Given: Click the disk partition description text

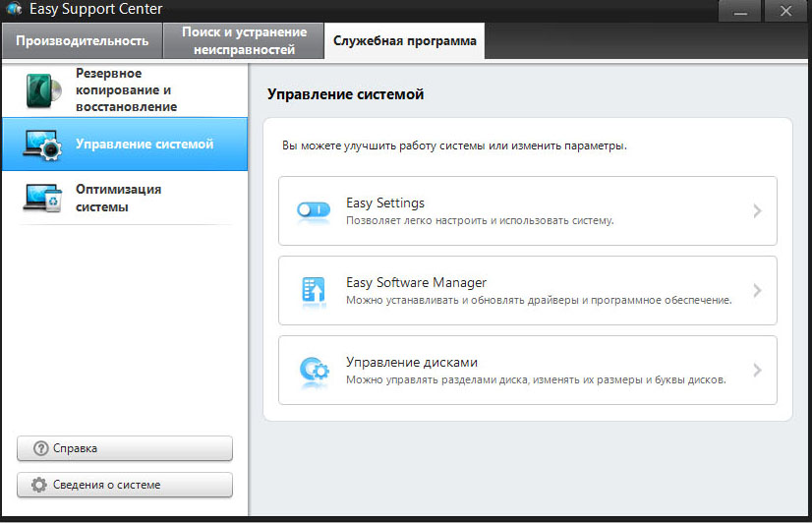Looking at the screenshot, I should [536, 380].
